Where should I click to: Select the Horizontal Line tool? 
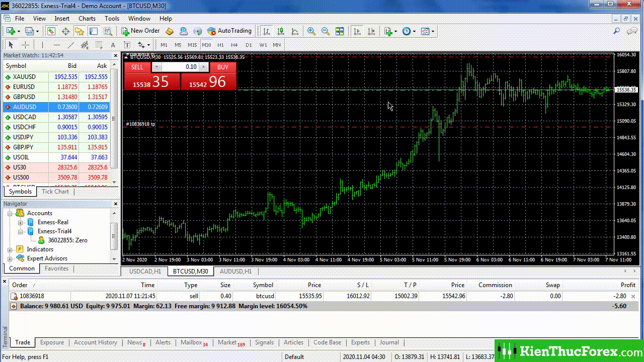[56, 45]
